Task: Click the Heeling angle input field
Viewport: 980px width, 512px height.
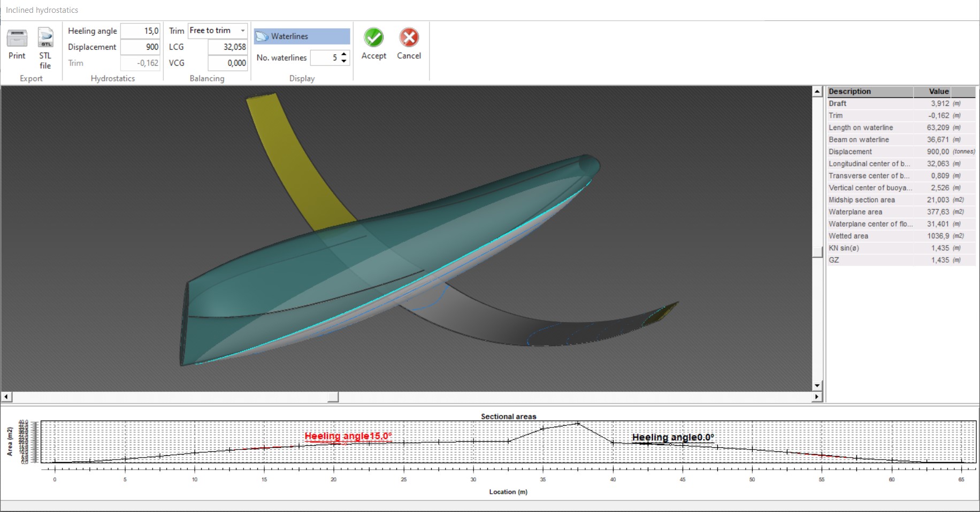Action: tap(140, 31)
